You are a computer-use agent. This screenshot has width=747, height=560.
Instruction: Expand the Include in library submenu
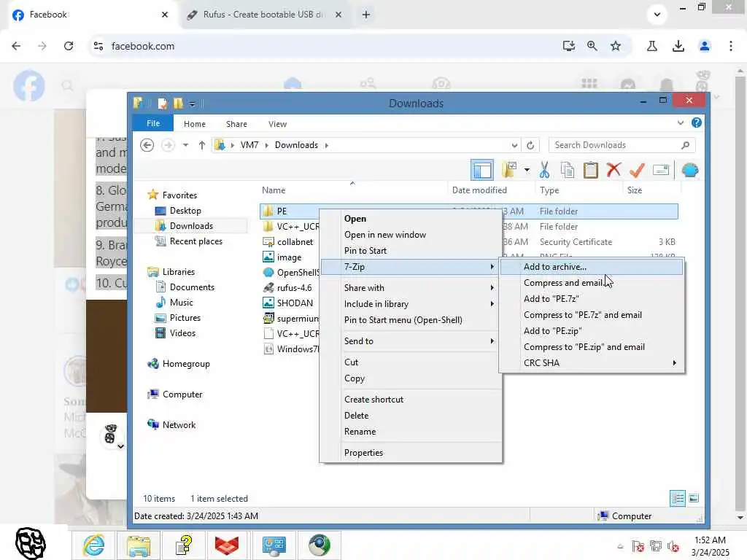tap(411, 304)
